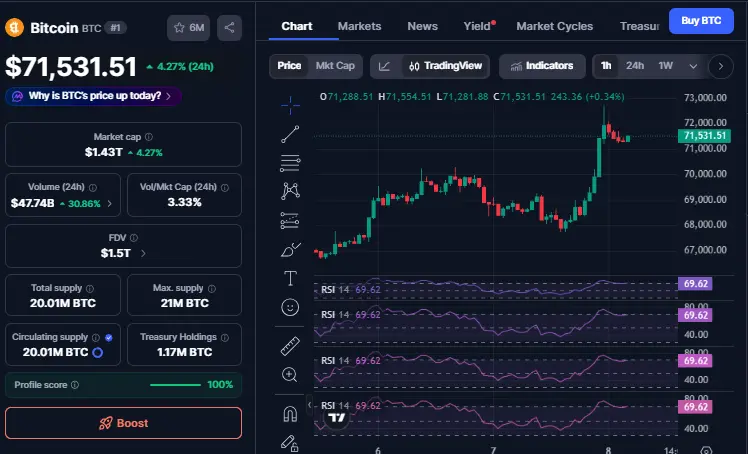
Task: Select the crosshair cursor tool
Action: tap(290, 105)
